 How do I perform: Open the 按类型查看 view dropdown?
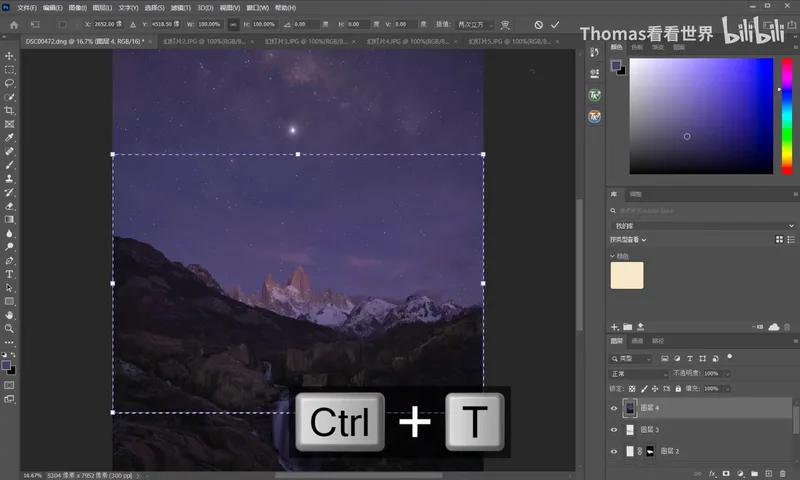tap(628, 240)
